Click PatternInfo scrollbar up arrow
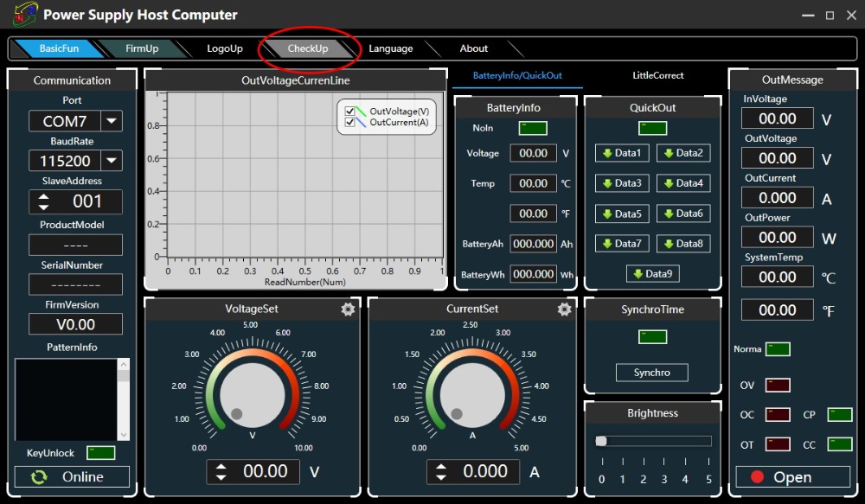Screen dimensions: 865x504 pos(124,364)
